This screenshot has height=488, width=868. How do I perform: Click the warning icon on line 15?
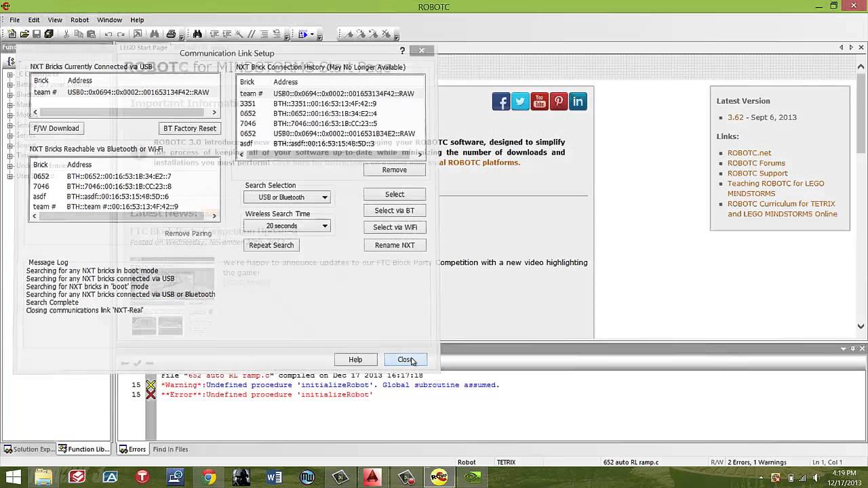tap(151, 385)
